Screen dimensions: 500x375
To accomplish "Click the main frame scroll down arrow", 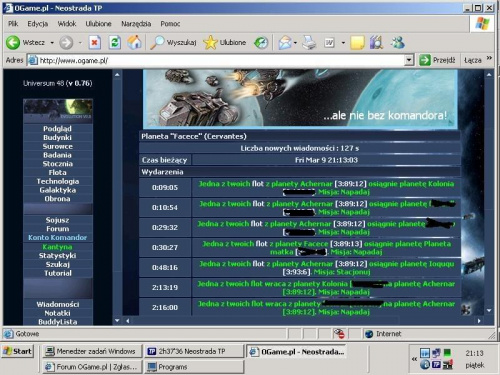I will pyautogui.click(x=489, y=310).
